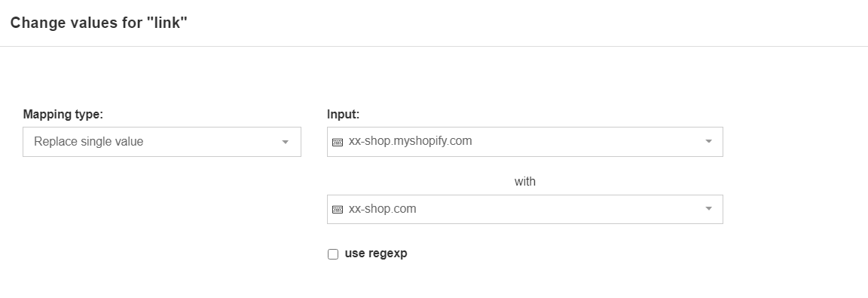Click keyboard icon beside xx-shop.com value
Viewport: 868px width, 298px height.
click(x=337, y=210)
